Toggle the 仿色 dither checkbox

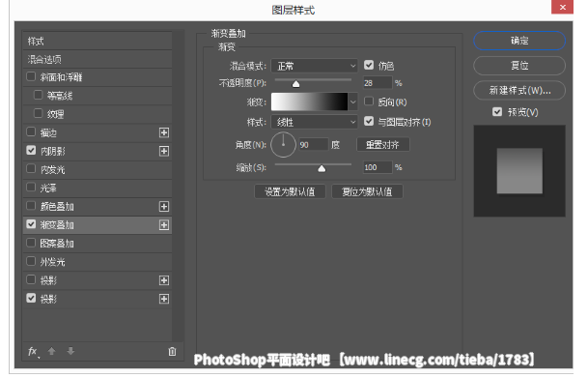369,66
